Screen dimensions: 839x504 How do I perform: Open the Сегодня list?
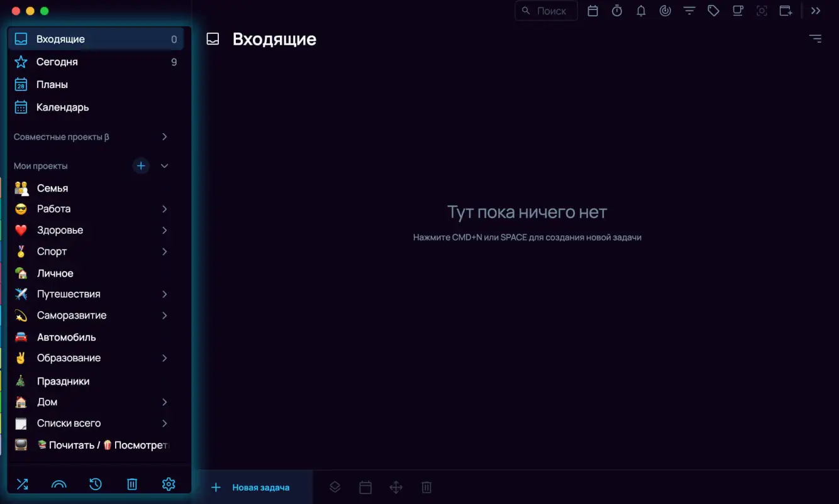pos(57,62)
